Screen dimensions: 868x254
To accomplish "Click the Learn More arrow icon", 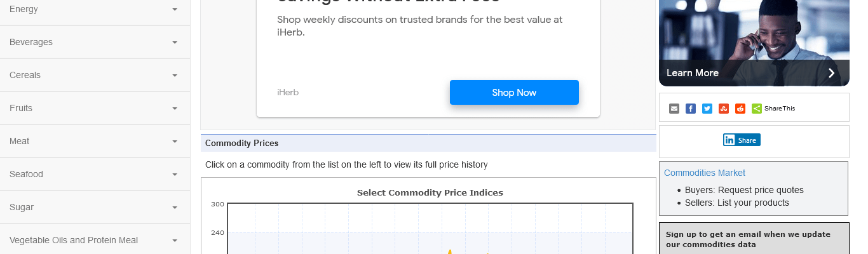I will [x=831, y=73].
